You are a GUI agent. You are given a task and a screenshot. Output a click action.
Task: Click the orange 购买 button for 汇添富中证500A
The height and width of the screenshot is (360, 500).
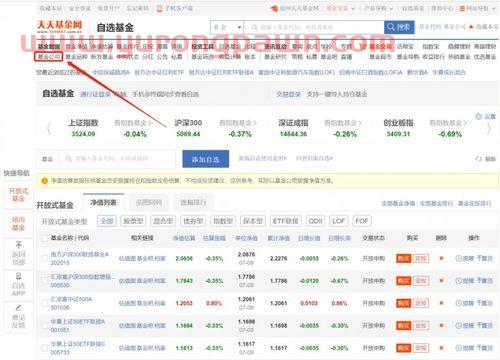[x=403, y=303]
